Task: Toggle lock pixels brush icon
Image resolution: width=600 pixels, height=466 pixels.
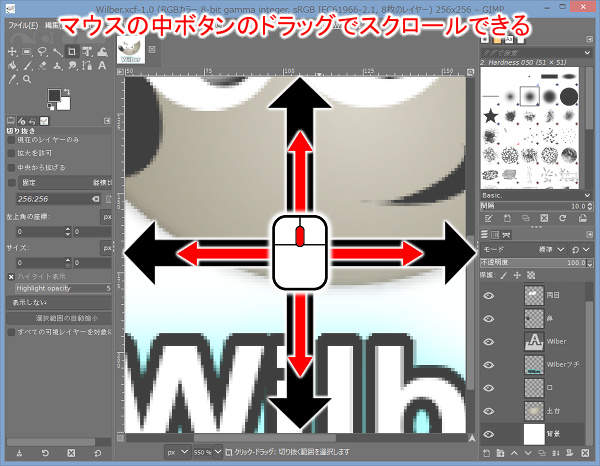Action: 504,275
